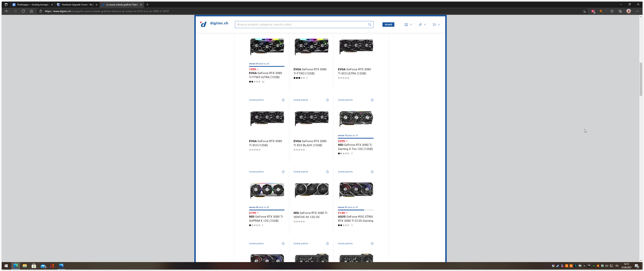Open ASUS GeForce ROG STRIX RTX 3080 Ti link
Viewport: 644px width, 271px height.
point(355,219)
